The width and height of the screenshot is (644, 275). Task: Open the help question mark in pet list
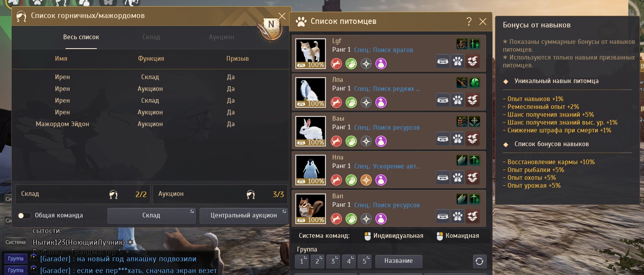point(469,22)
